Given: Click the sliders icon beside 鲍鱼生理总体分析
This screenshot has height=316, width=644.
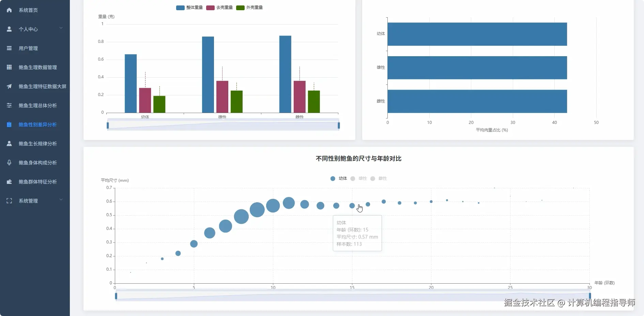Looking at the screenshot, I should click(9, 106).
